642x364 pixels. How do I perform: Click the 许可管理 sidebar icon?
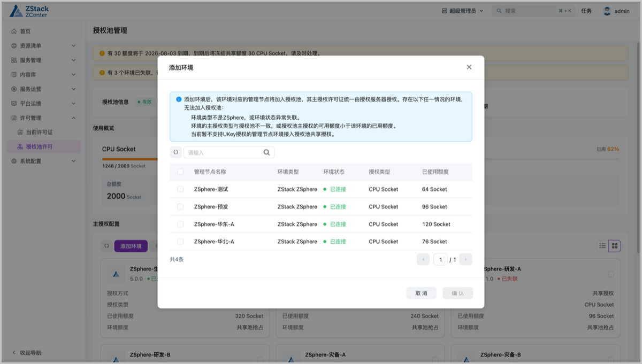point(14,118)
